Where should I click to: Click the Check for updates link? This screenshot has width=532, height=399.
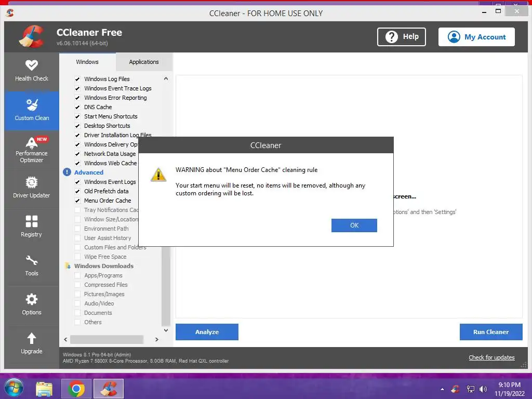pyautogui.click(x=491, y=357)
